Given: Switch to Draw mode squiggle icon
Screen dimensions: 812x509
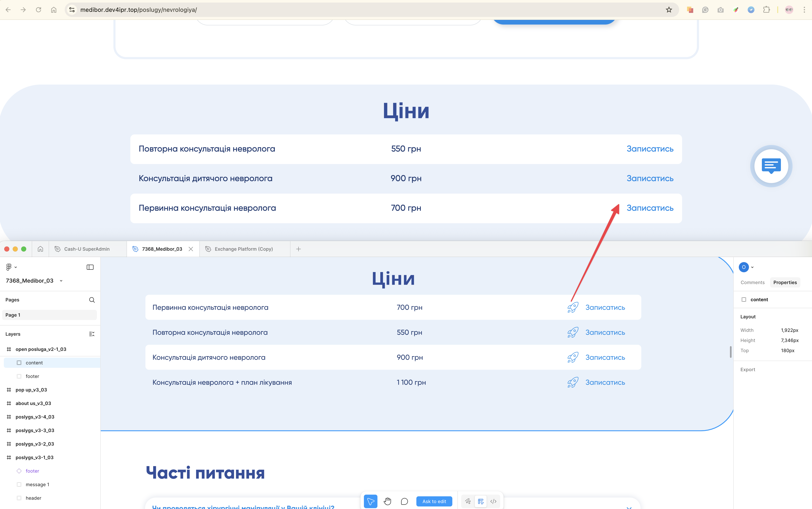Looking at the screenshot, I should coord(468,501).
